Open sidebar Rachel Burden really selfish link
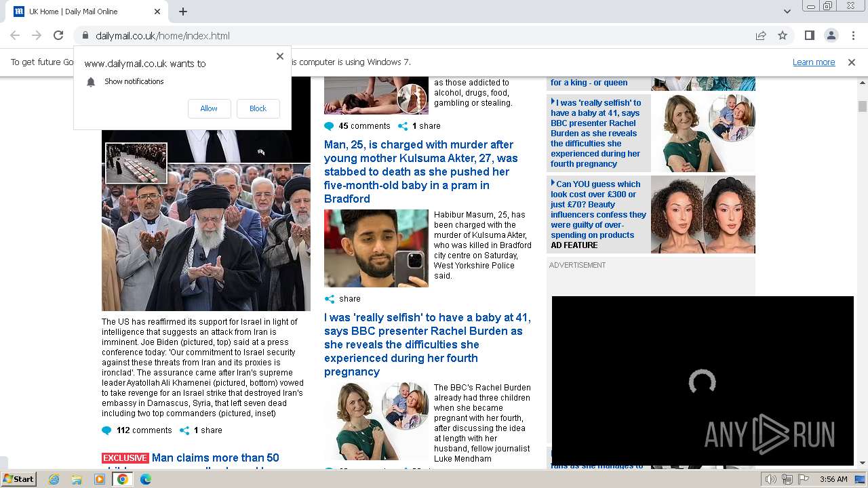This screenshot has height=488, width=868. pyautogui.click(x=597, y=133)
